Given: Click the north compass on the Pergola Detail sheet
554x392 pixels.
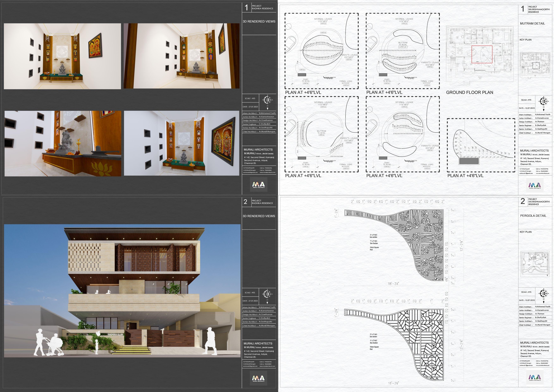Looking at the screenshot, I should 543,294.
